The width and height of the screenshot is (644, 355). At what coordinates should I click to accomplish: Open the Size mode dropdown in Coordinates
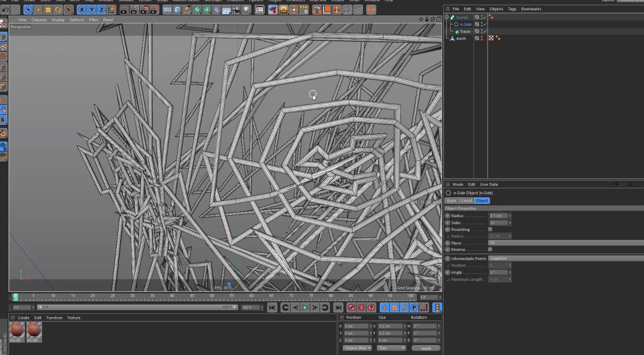click(391, 348)
